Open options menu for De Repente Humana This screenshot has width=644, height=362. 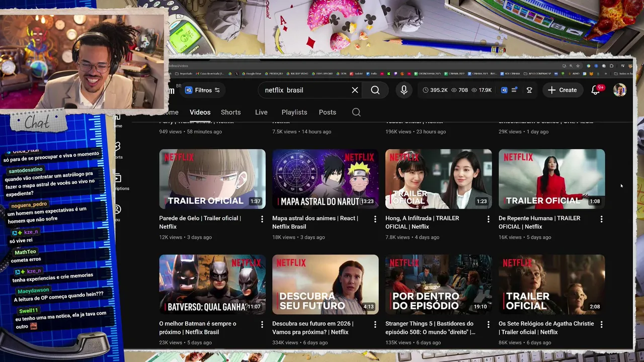tap(601, 219)
